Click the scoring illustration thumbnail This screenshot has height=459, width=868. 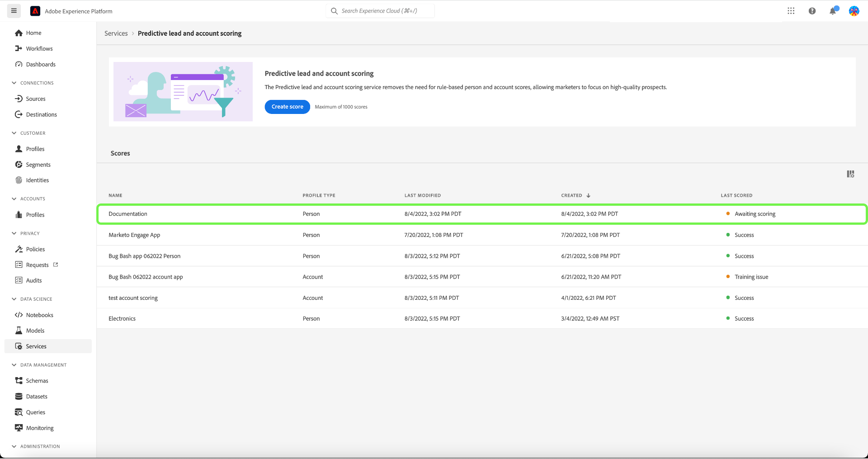183,92
